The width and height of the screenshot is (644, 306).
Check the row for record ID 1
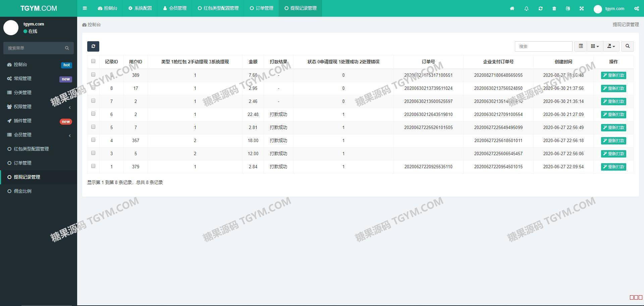pos(93,166)
